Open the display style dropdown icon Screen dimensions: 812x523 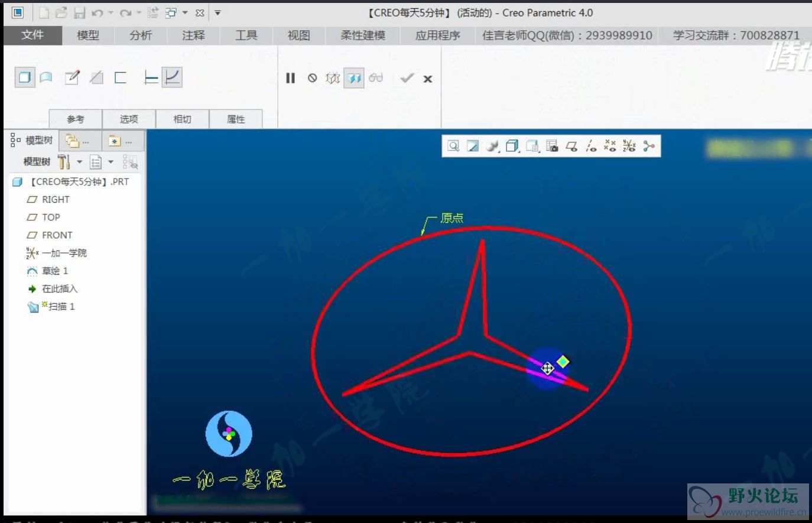[492, 146]
